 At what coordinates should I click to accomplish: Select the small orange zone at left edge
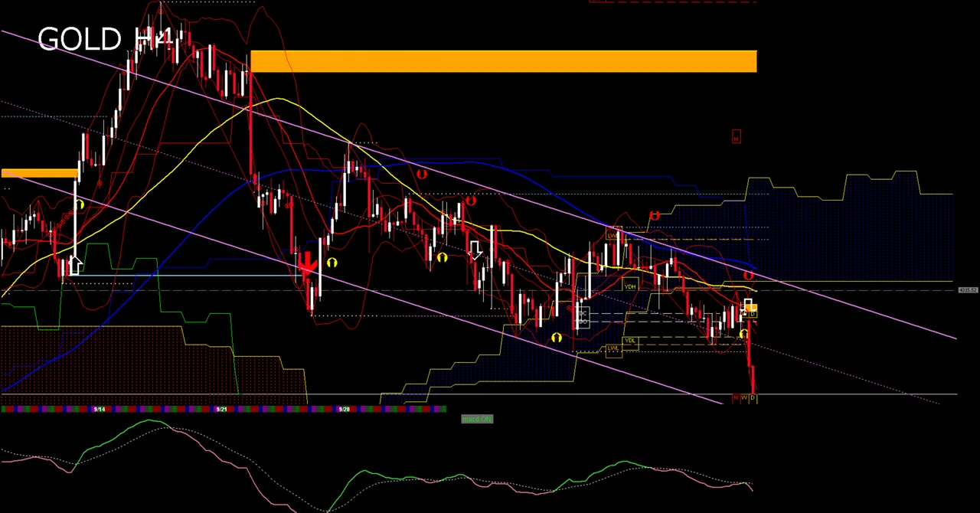point(40,174)
